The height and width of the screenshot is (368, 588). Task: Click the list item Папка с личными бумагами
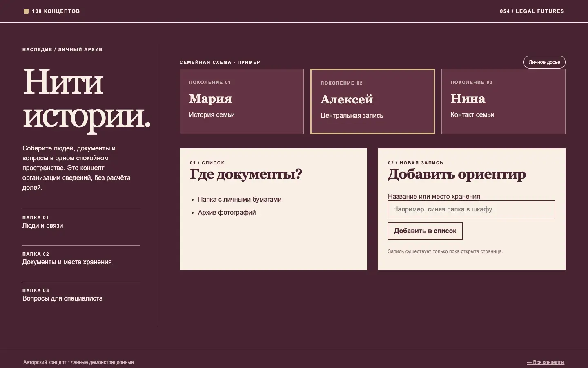pos(240,200)
